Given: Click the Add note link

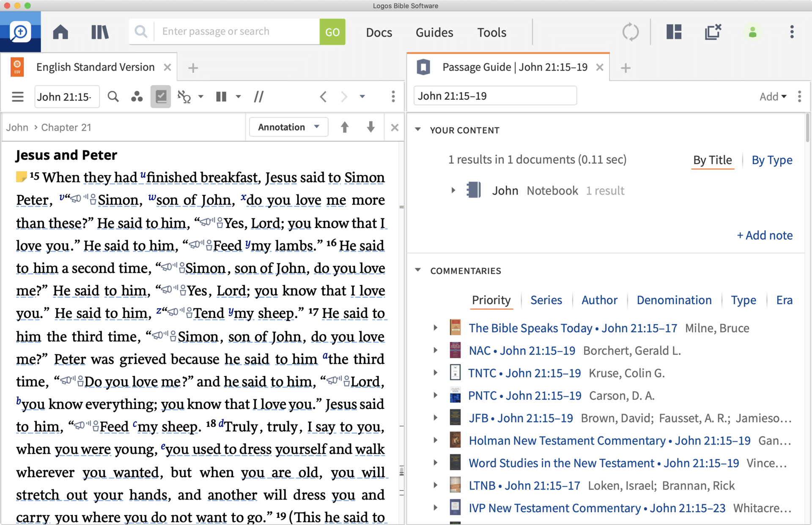Looking at the screenshot, I should click(765, 235).
